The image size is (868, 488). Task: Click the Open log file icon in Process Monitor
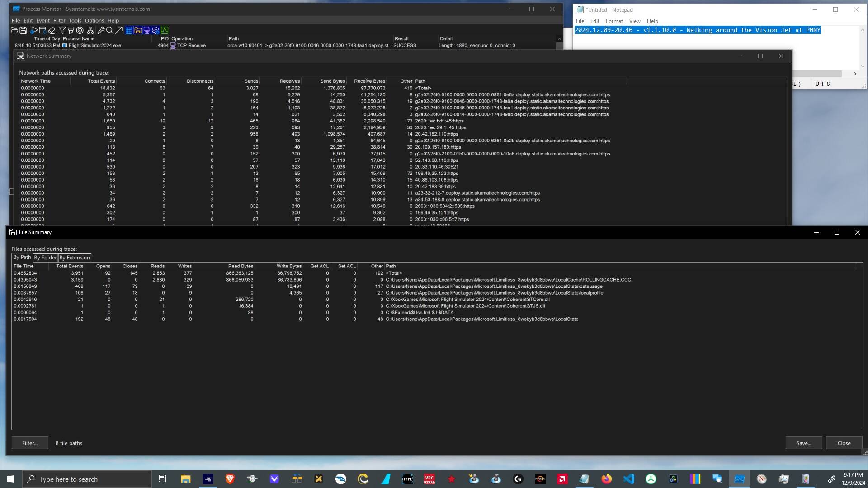(14, 30)
